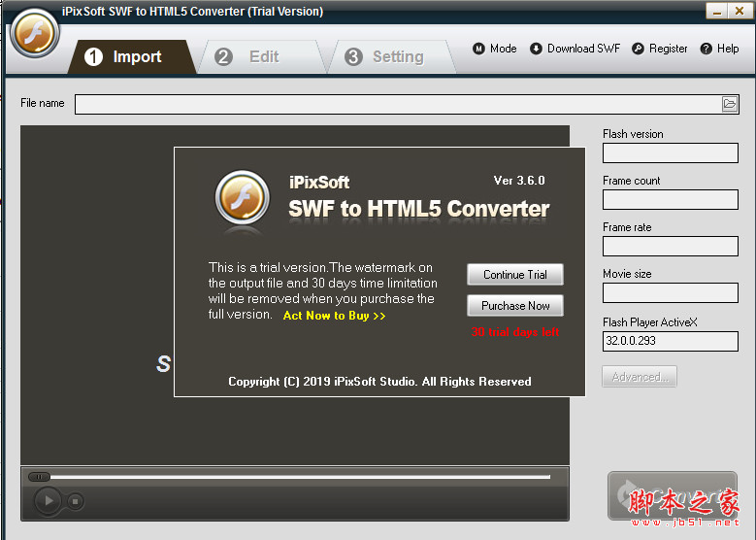Click the red '30 trial days left' text

[x=515, y=332]
